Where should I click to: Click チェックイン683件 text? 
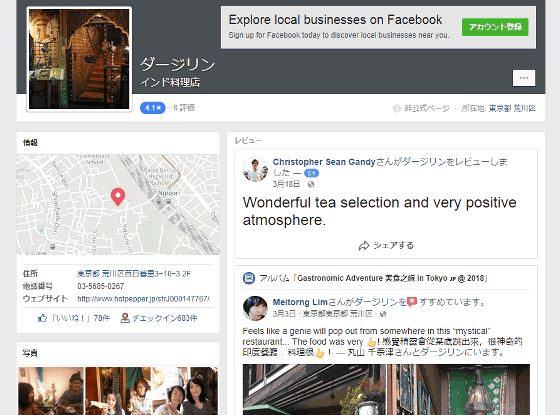pos(165,318)
